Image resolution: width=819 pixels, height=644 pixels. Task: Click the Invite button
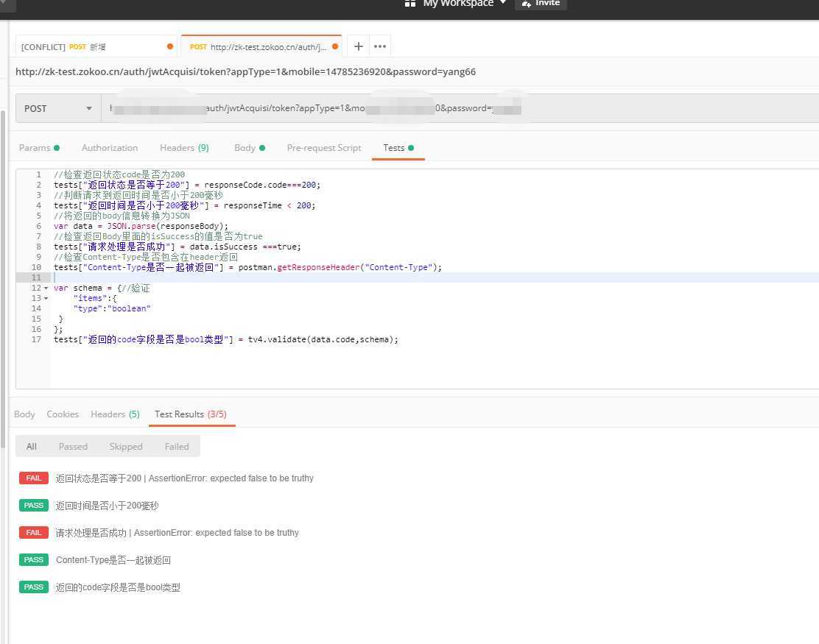pos(541,4)
